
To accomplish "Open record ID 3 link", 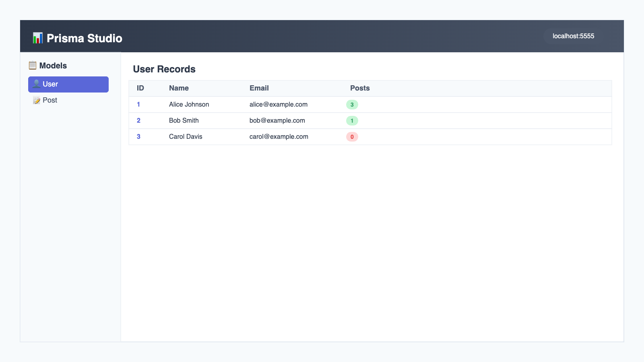I will point(138,137).
